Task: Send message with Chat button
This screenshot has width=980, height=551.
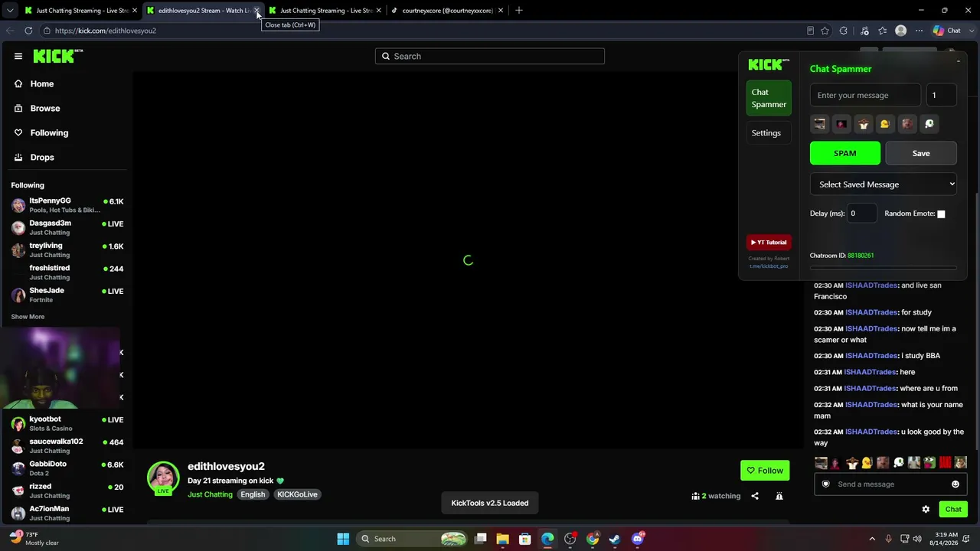Action: [953, 510]
